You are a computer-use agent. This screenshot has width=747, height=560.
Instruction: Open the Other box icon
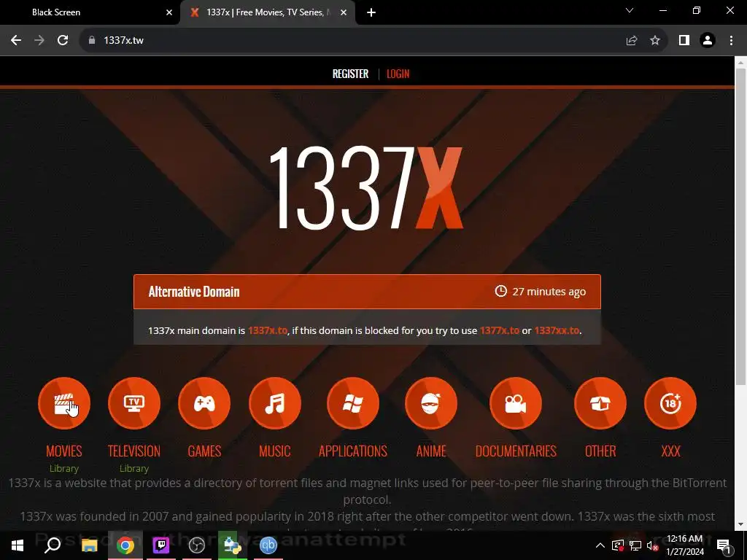[600, 403]
